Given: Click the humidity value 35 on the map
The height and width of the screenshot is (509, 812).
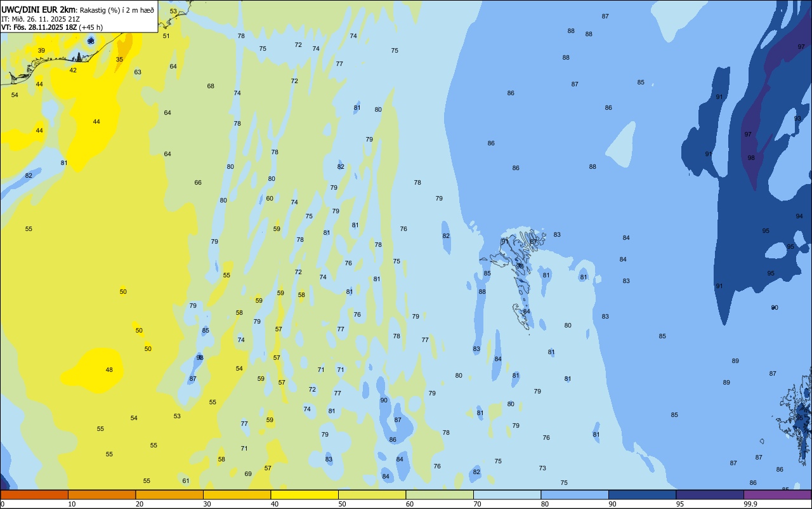Looking at the screenshot, I should (x=119, y=60).
